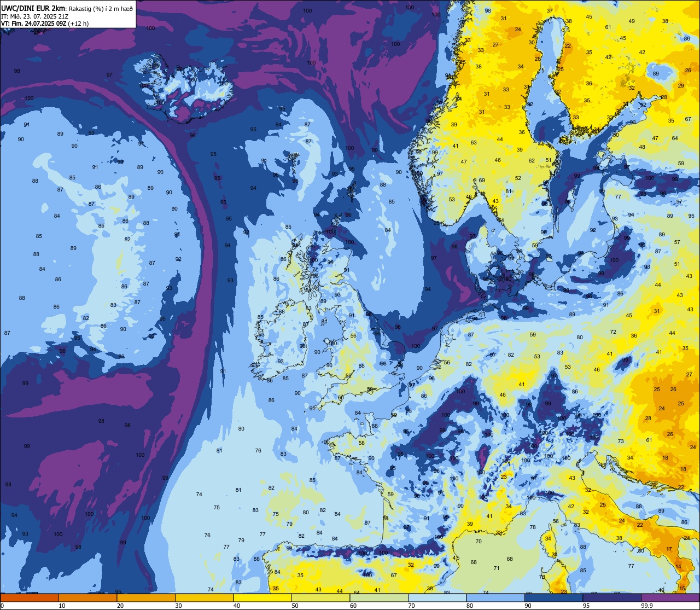Click the legend tick label "70"

[411, 606]
